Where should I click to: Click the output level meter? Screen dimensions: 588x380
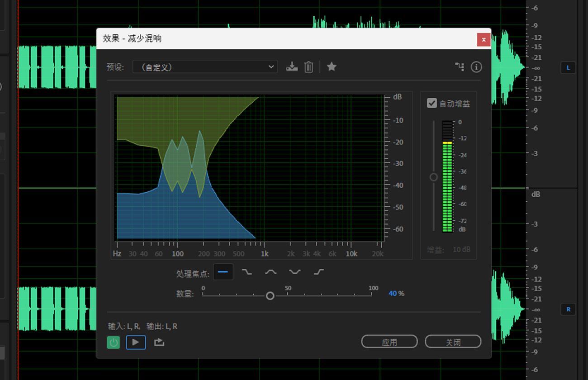(447, 177)
